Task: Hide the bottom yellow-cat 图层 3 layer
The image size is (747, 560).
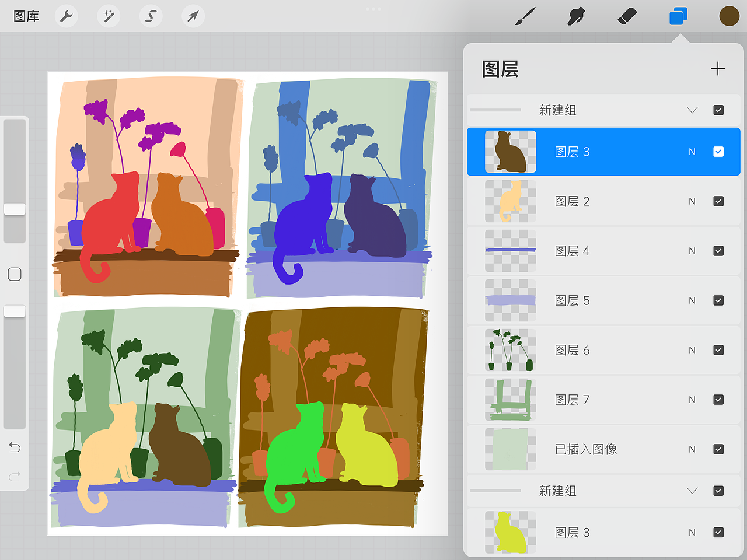Action: coord(718,532)
